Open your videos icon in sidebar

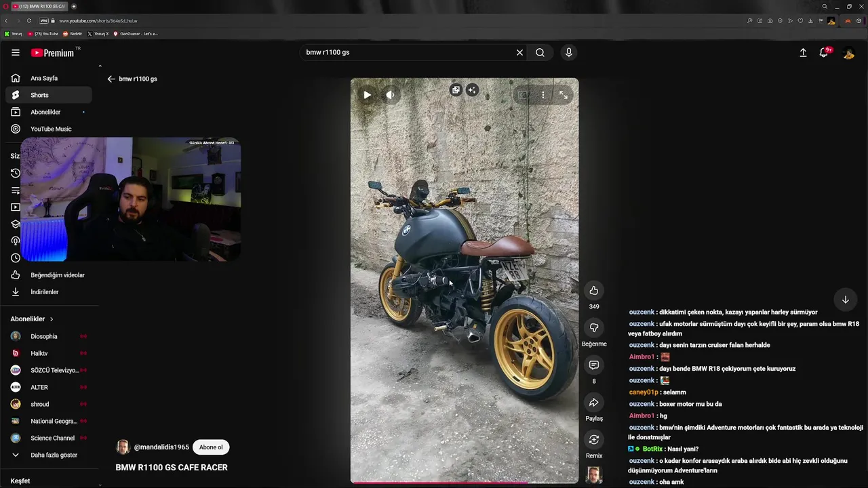click(16, 207)
